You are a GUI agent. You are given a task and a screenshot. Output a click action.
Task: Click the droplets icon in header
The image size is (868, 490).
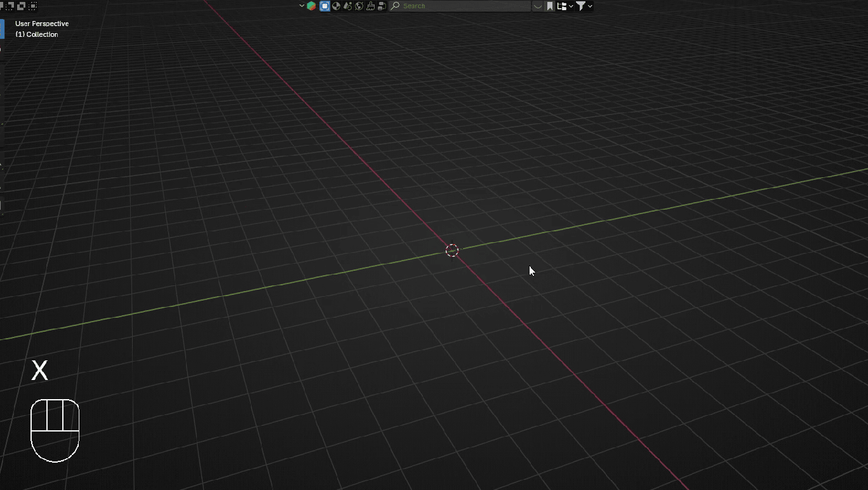pyautogui.click(x=347, y=6)
